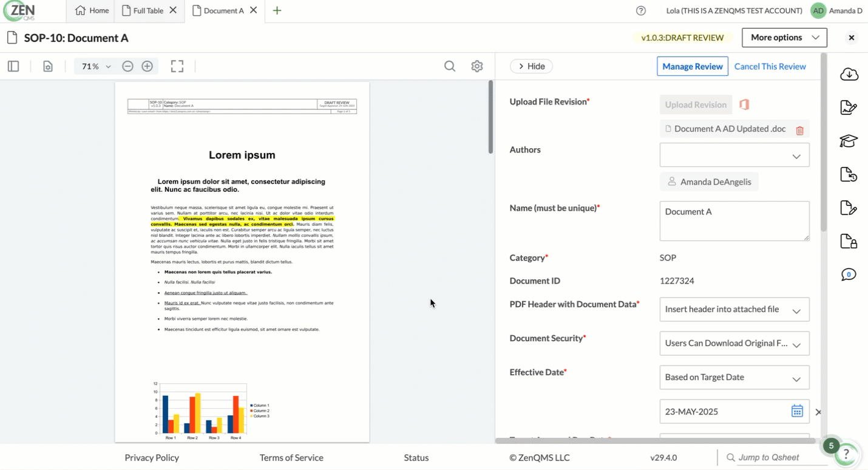The height and width of the screenshot is (470, 868).
Task: Enter fullscreen viewer mode
Action: click(x=177, y=66)
